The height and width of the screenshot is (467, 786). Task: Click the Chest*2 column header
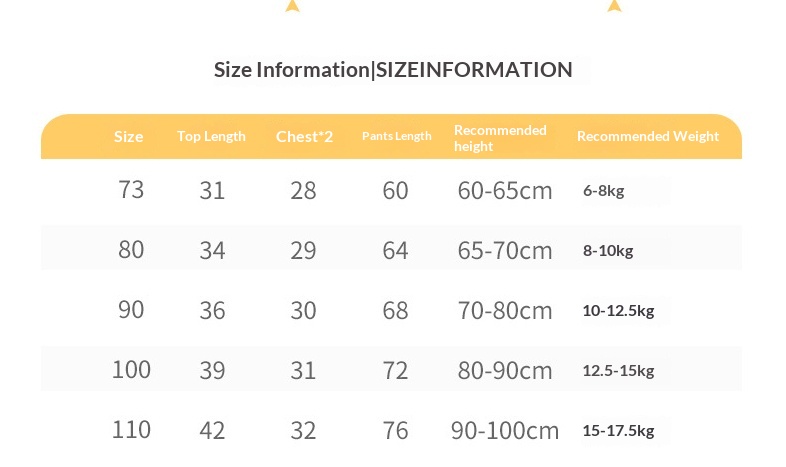click(x=304, y=137)
